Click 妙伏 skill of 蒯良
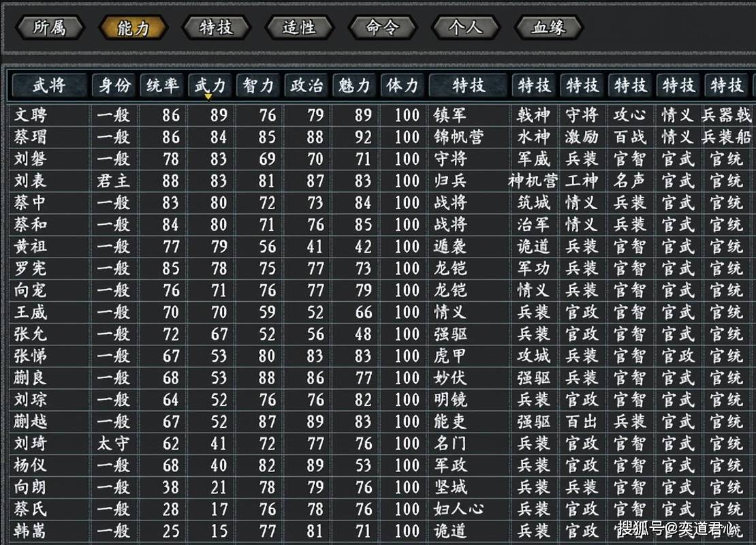Viewport: 756px width, 545px height. tap(450, 377)
